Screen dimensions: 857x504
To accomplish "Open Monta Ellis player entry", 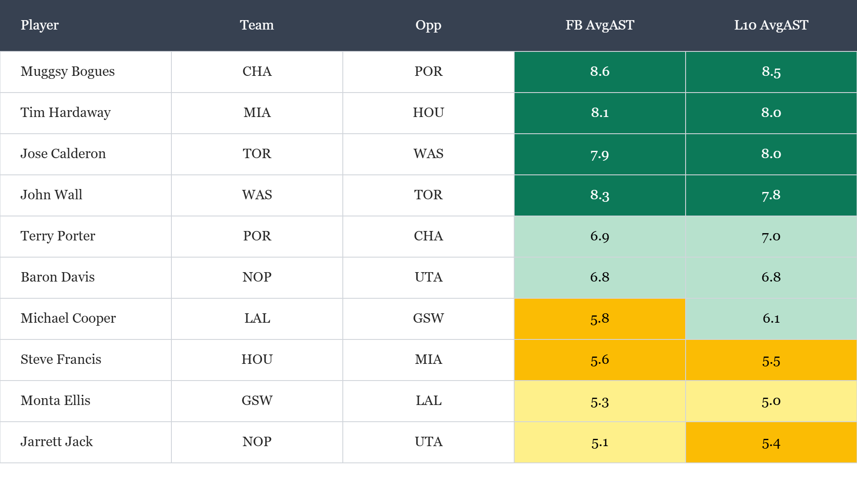I will tap(55, 401).
